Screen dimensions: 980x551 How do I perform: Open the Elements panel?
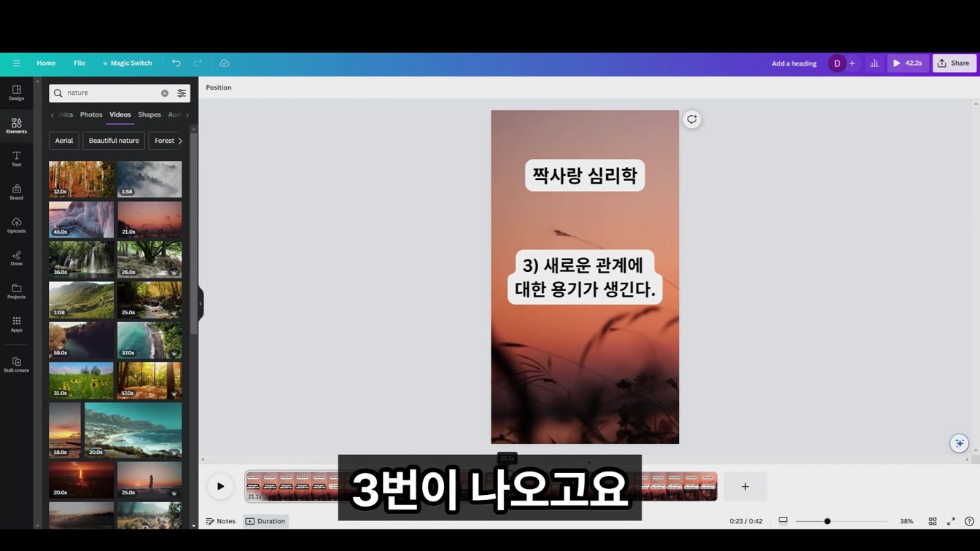click(16, 126)
